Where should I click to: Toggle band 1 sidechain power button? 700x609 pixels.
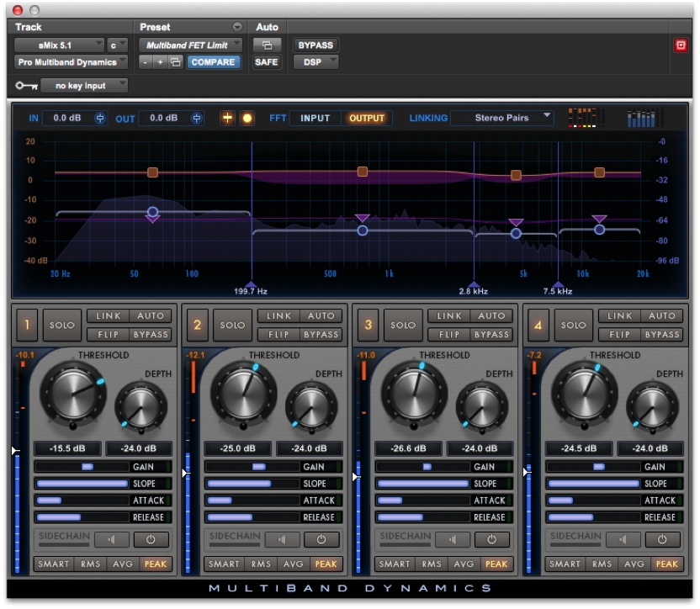(x=151, y=539)
